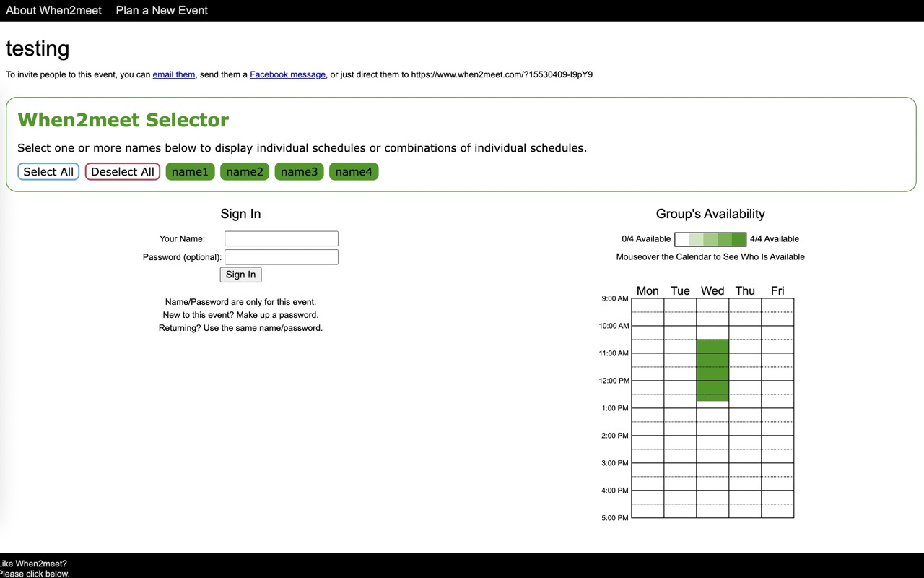Click the Like When2meet? footer text
Screen dimensions: 924x578
[x=33, y=564]
